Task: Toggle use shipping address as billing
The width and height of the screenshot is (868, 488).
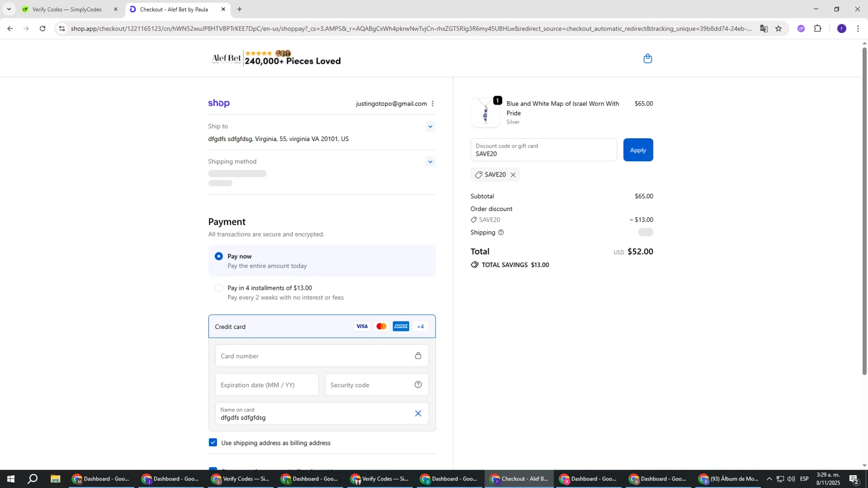Action: 213,443
